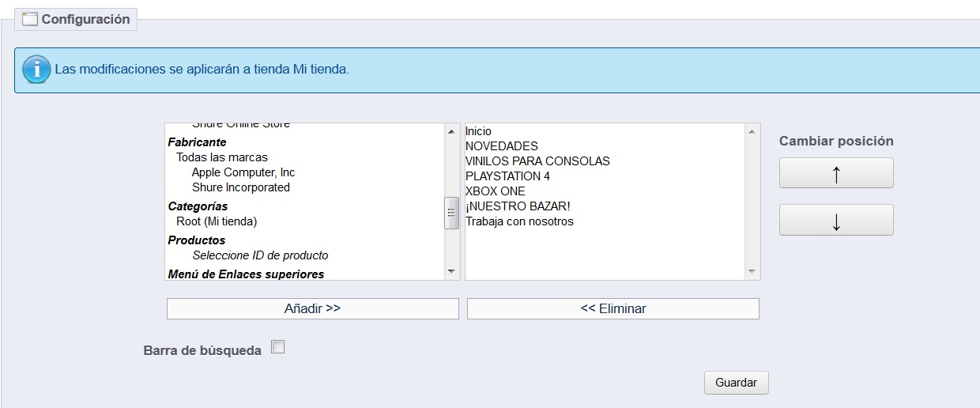Select Trabaja con nosotros menu entry
This screenshot has height=408, width=980.
[x=519, y=221]
